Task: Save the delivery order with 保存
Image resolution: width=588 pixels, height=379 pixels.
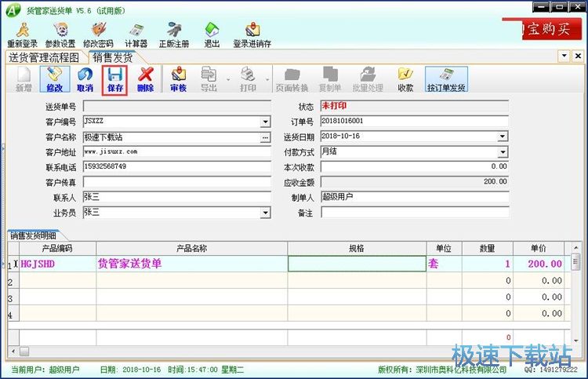Action: click(115, 80)
